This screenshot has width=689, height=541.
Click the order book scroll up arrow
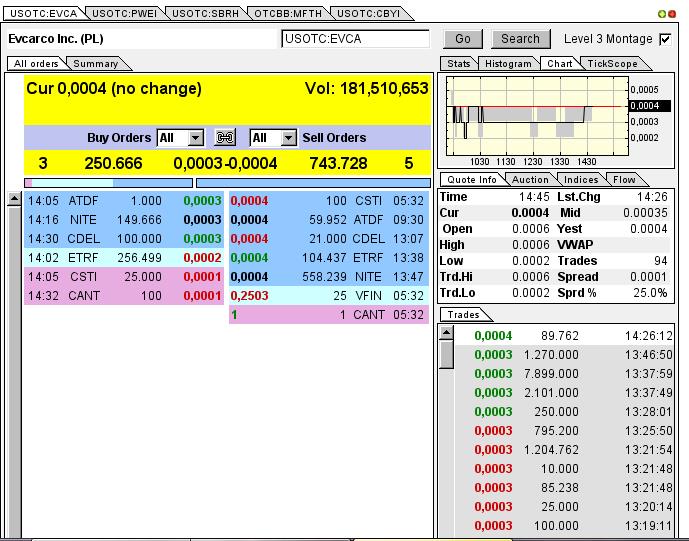[15, 199]
